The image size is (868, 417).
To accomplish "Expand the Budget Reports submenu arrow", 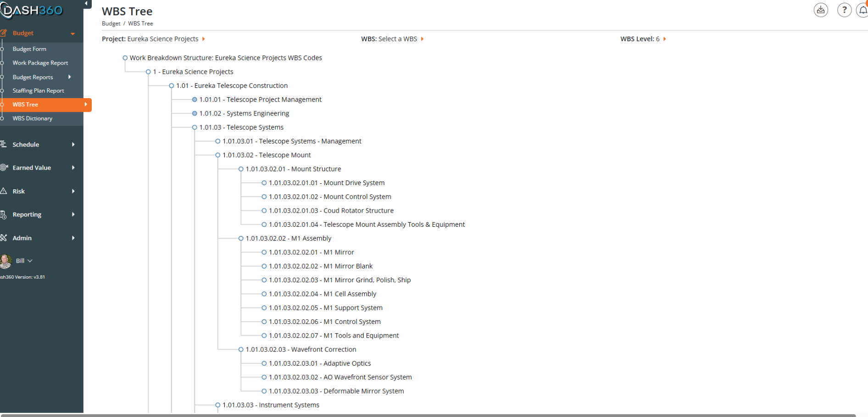I will 69,77.
